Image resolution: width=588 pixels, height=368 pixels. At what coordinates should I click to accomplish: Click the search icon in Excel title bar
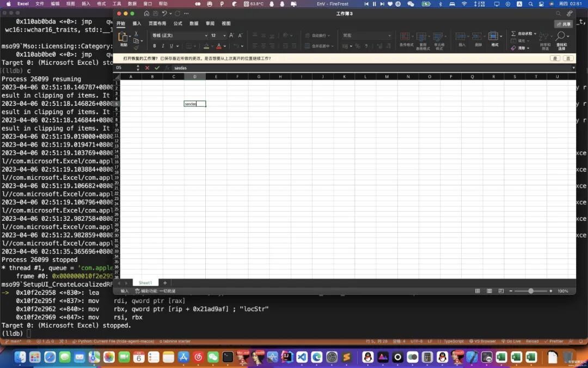(x=559, y=14)
